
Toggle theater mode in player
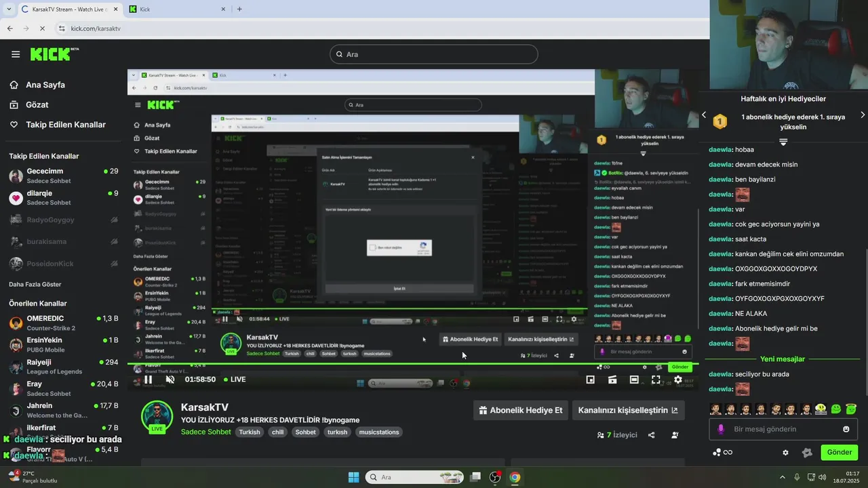pyautogui.click(x=634, y=380)
